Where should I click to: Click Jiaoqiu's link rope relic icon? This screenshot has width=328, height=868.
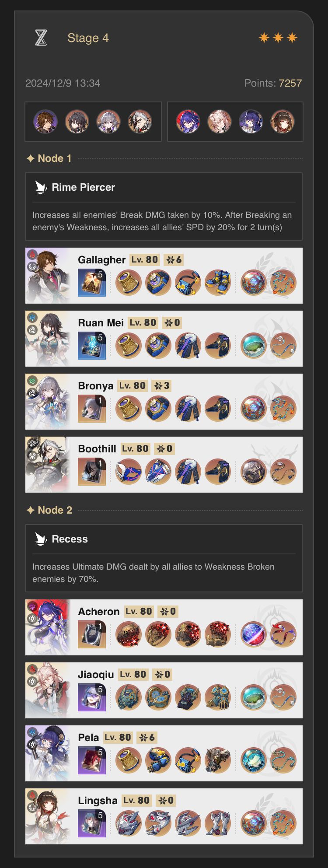(x=283, y=697)
